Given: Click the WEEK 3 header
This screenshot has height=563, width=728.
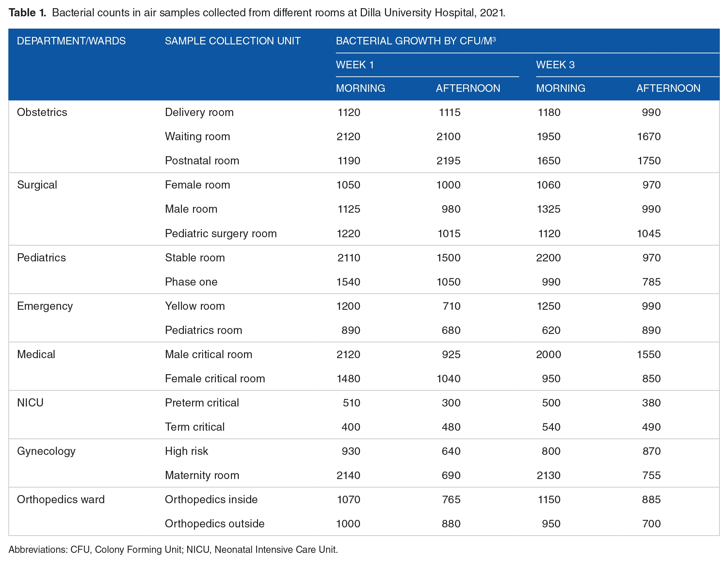Looking at the screenshot, I should (x=555, y=64).
